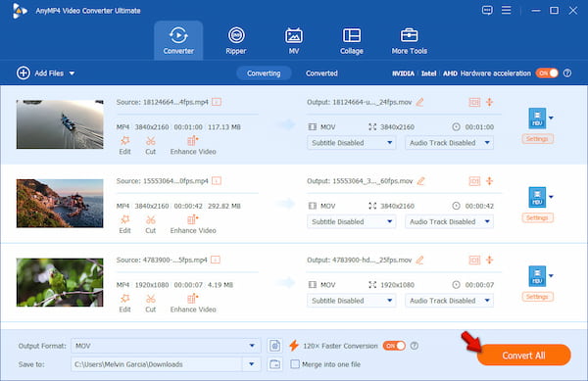Image resolution: width=588 pixels, height=381 pixels.
Task: Expand the Save to path dropdown arrow
Action: [x=252, y=364]
